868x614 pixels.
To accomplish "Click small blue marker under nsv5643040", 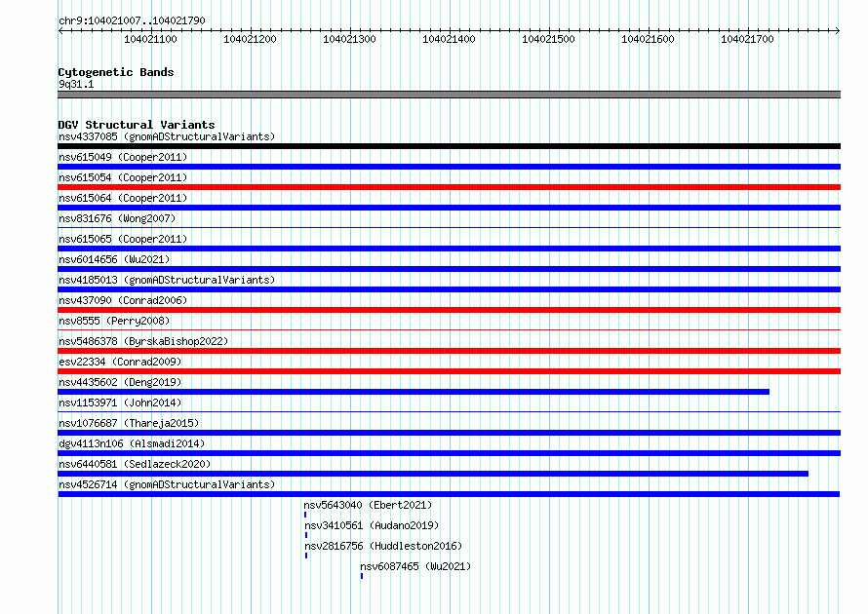I will click(x=305, y=515).
